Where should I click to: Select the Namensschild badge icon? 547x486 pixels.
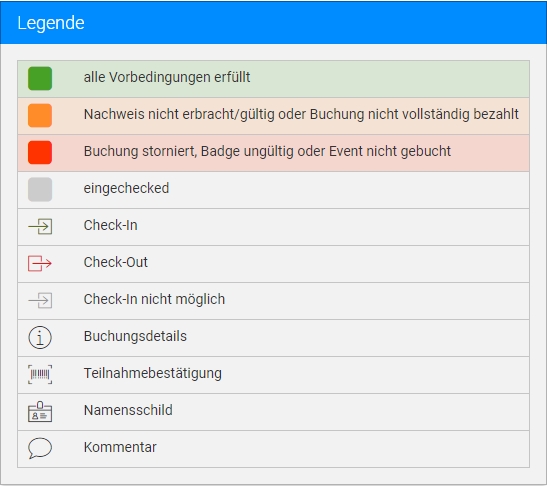40,411
